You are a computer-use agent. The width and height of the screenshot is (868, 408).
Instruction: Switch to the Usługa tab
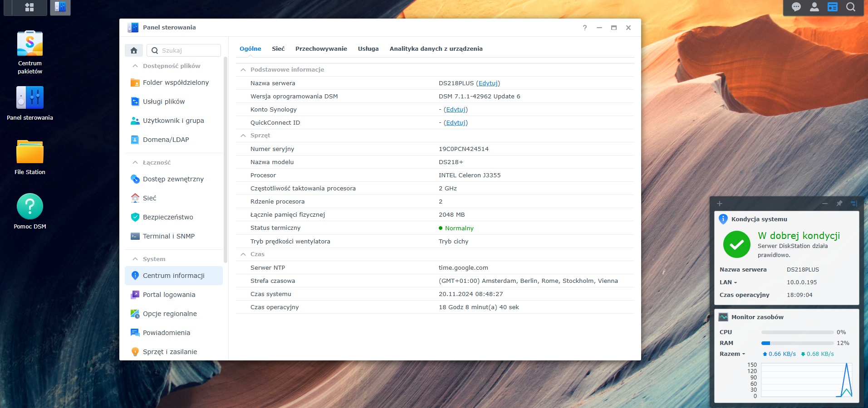(368, 49)
